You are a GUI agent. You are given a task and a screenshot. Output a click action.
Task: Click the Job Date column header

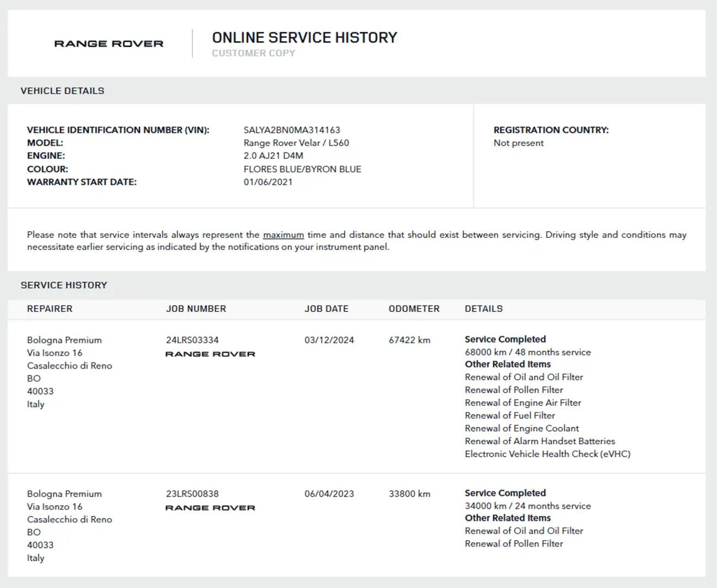(326, 309)
